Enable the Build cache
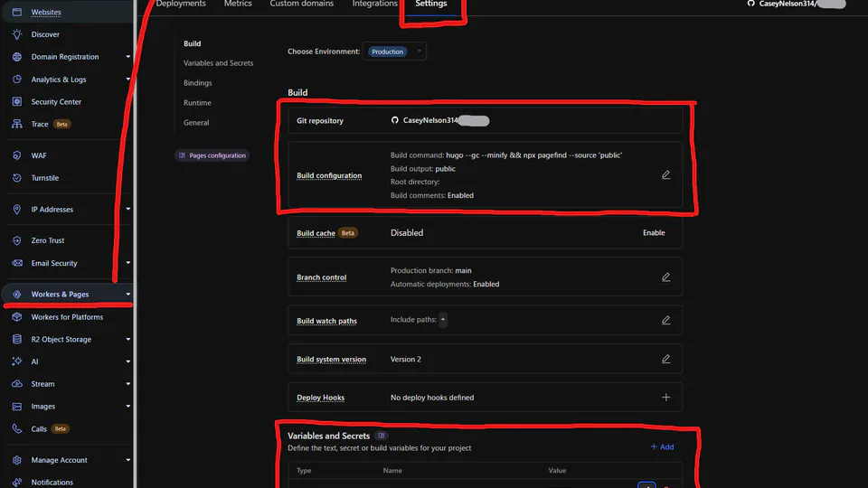The image size is (868, 488). tap(653, 233)
